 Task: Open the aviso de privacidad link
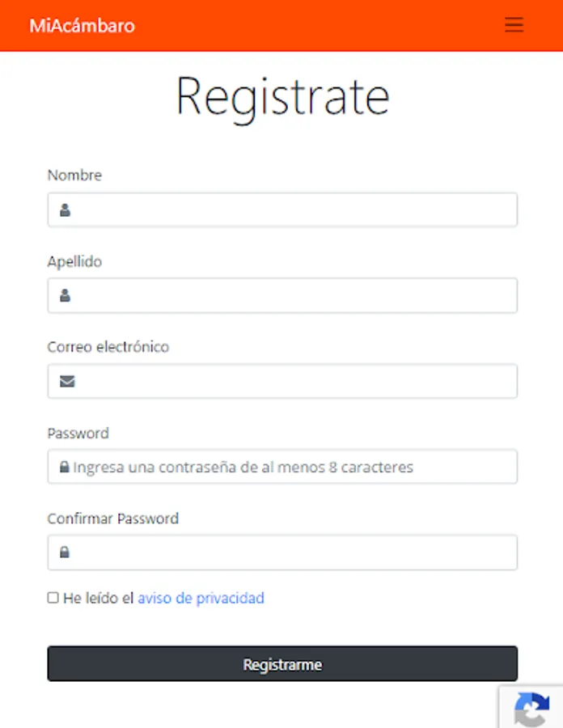coord(201,599)
